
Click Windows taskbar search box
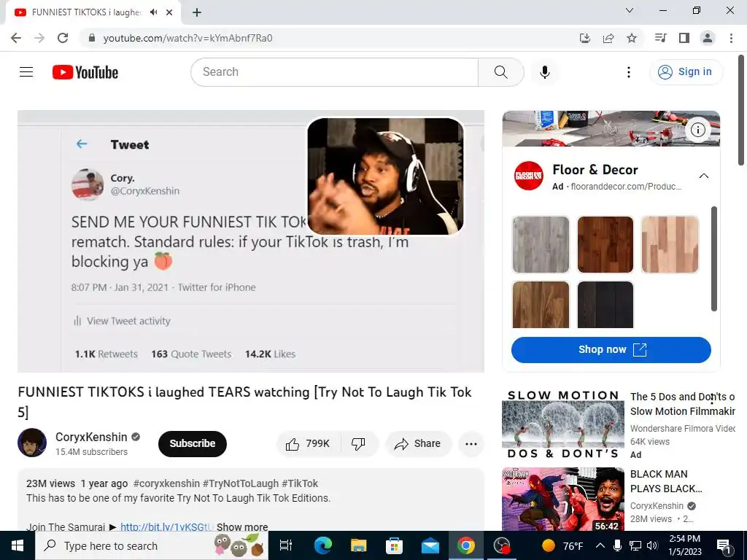152,545
